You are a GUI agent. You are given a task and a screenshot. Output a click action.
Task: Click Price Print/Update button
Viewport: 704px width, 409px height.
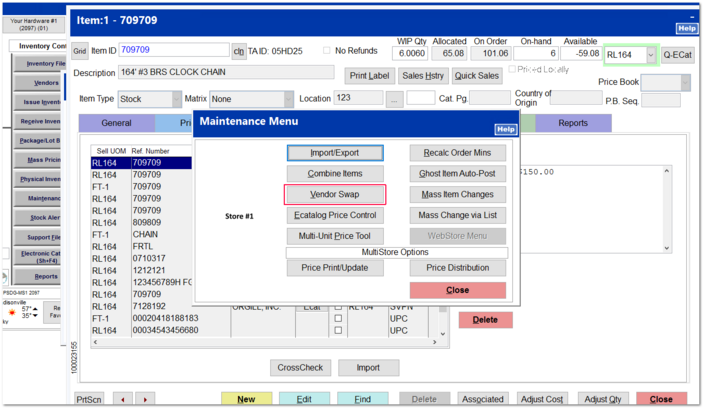tap(335, 268)
